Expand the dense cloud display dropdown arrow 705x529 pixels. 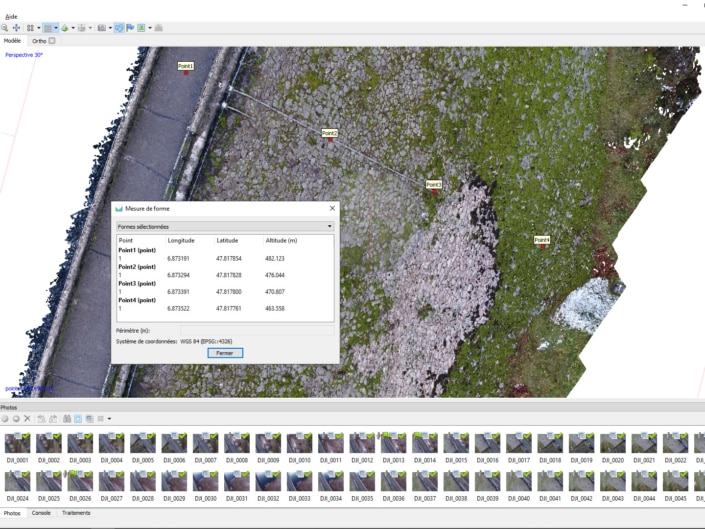coord(57,28)
